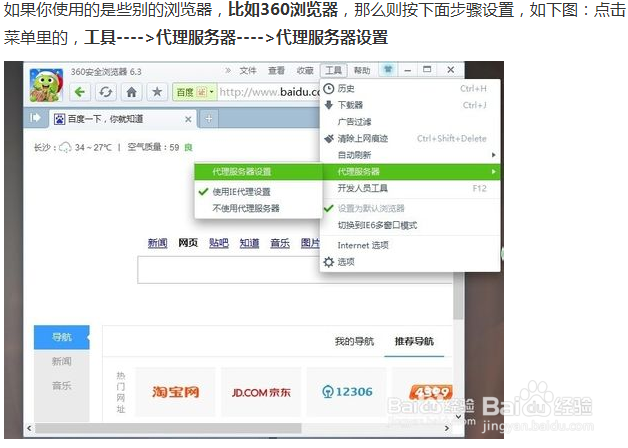Open the 工具 menu
Image resolution: width=628 pixels, height=448 pixels.
pyautogui.click(x=333, y=71)
